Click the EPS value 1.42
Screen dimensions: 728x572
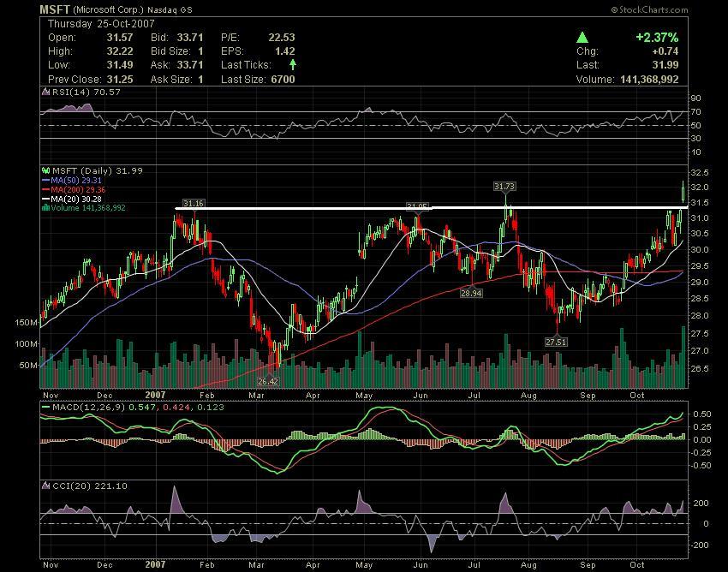284,51
